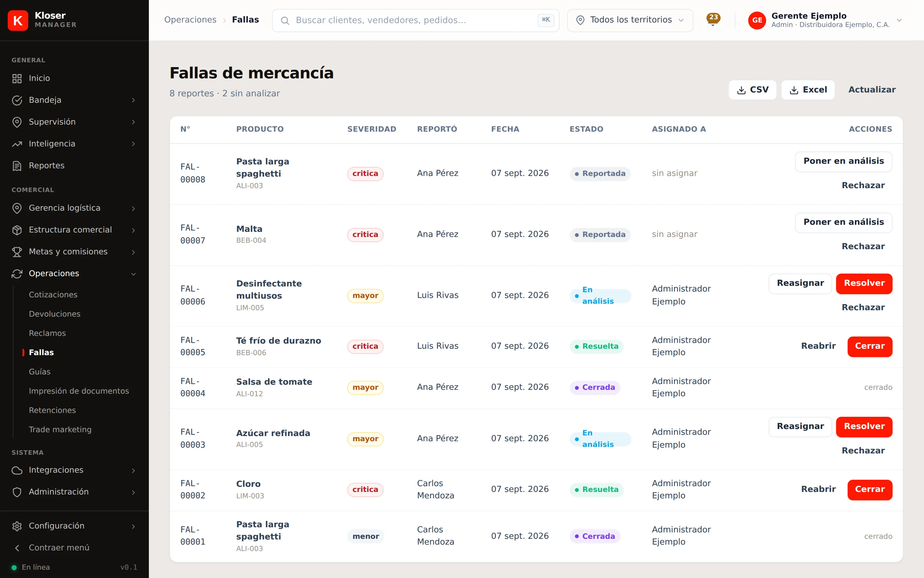924x578 pixels.
Task: Open Trade marketing submenu item
Action: tap(60, 430)
